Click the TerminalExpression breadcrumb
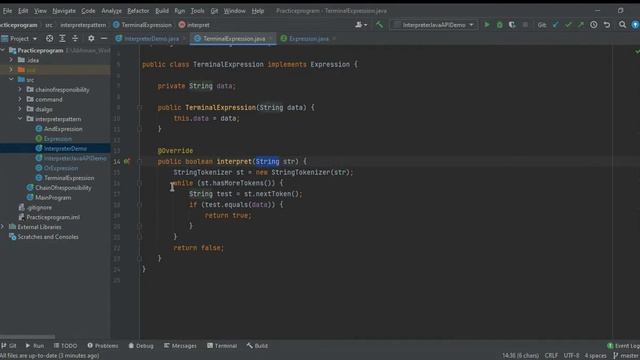 coord(142,25)
